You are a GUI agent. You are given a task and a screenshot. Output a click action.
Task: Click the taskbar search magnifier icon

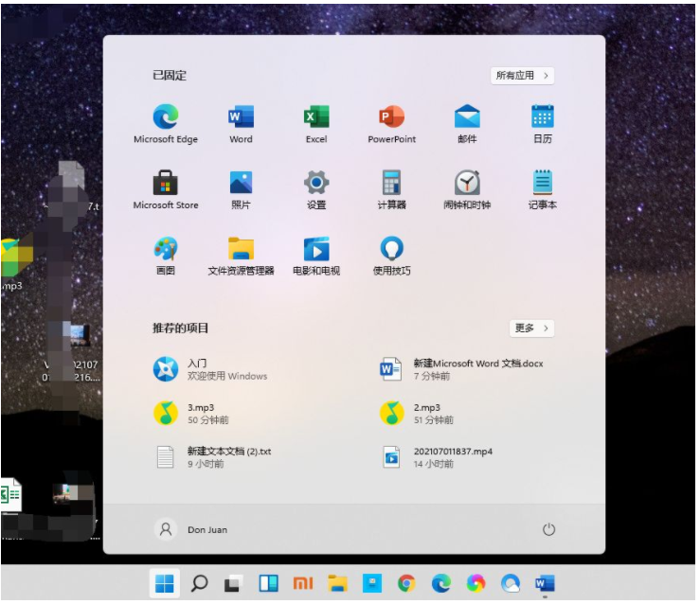(x=199, y=583)
